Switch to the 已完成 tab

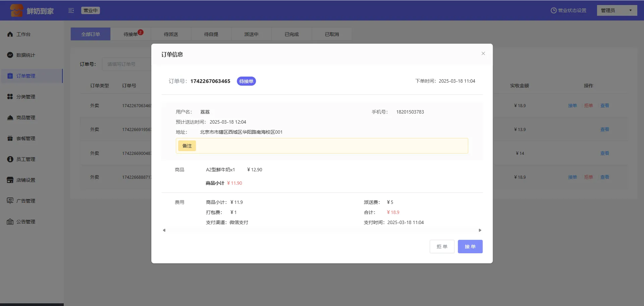[291, 34]
